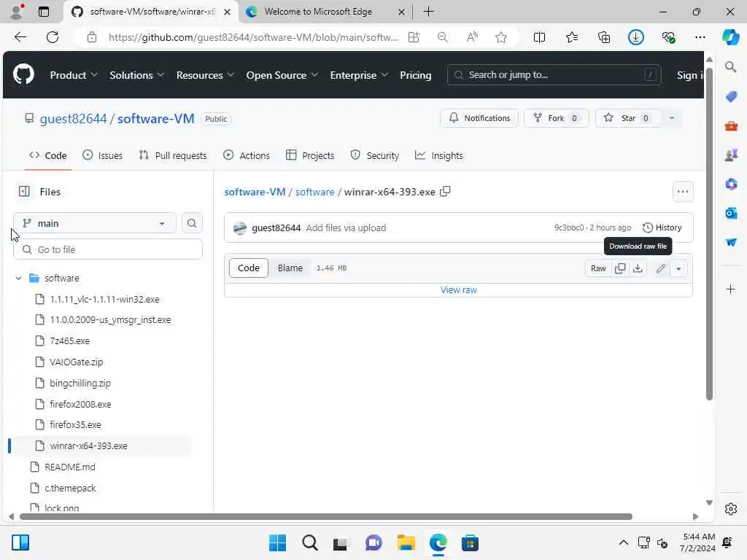
Task: Open more edit options dropdown arrow
Action: point(678,268)
